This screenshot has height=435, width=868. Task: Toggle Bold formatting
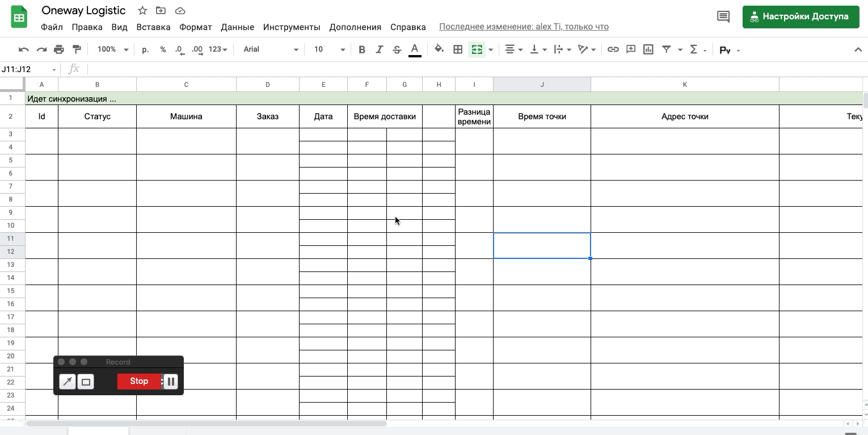(x=362, y=49)
